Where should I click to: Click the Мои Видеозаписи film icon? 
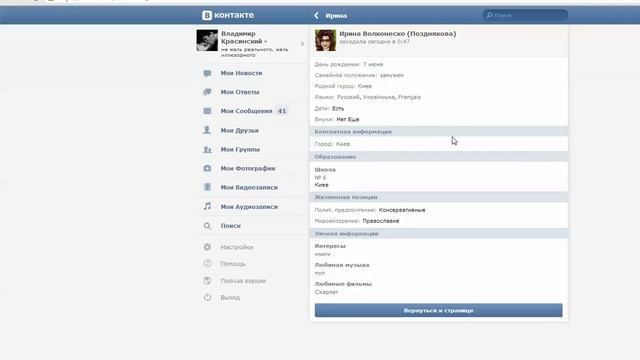click(207, 187)
